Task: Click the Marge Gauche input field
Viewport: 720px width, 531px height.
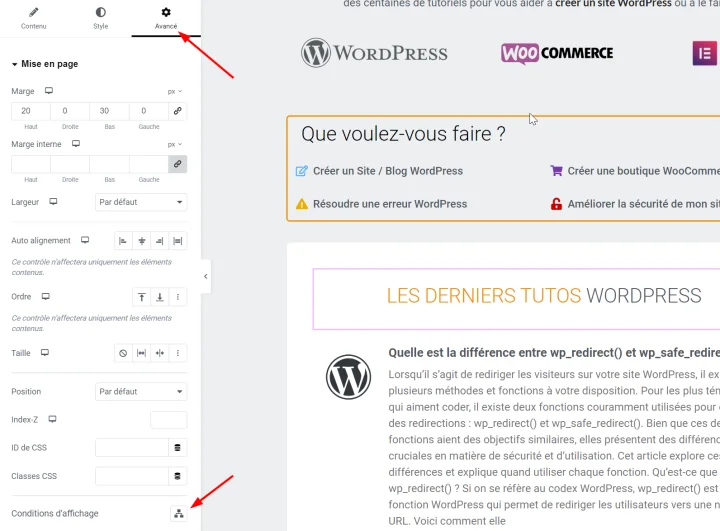Action: coord(149,111)
